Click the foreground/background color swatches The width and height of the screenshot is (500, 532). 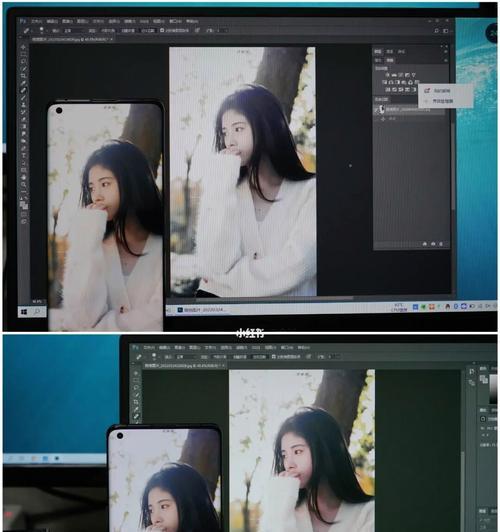[24, 205]
